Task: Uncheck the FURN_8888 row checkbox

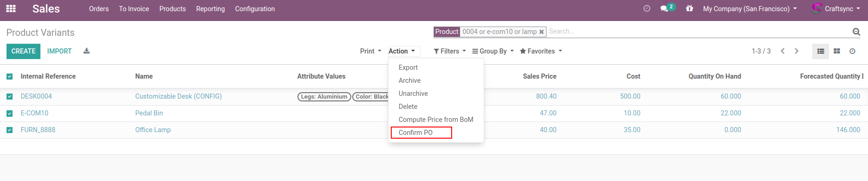Action: pyautogui.click(x=10, y=130)
